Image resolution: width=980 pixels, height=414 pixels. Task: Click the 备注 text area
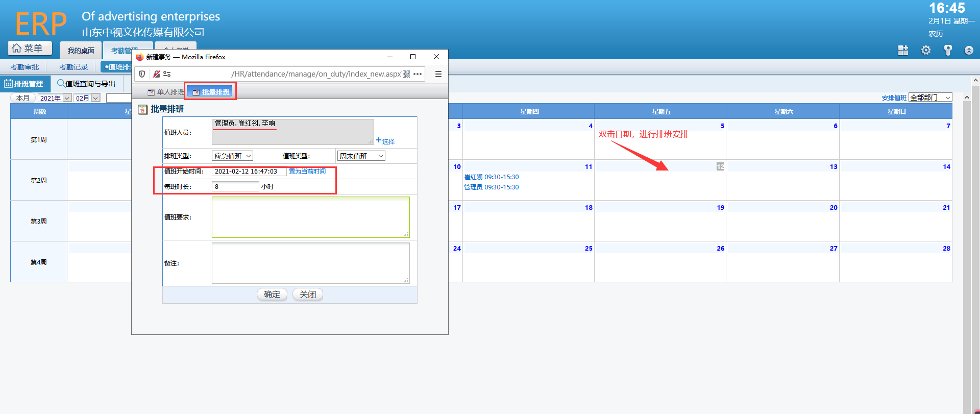point(310,263)
